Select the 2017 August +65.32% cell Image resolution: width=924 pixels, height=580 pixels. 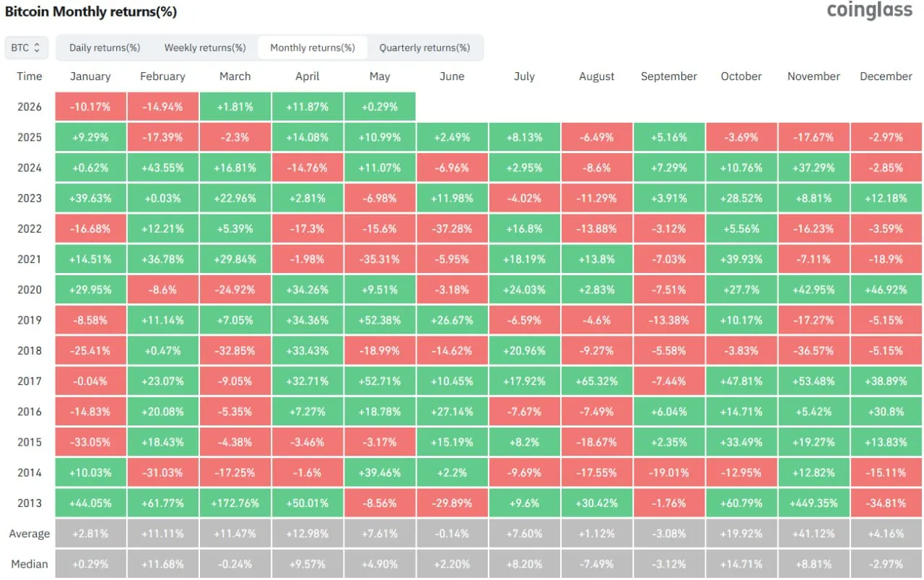pos(597,381)
